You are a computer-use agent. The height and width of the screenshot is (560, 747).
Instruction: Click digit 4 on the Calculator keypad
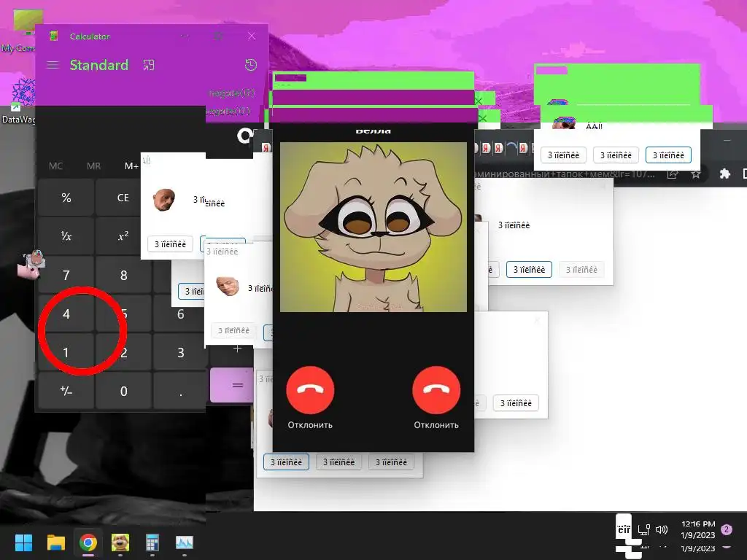tap(66, 314)
